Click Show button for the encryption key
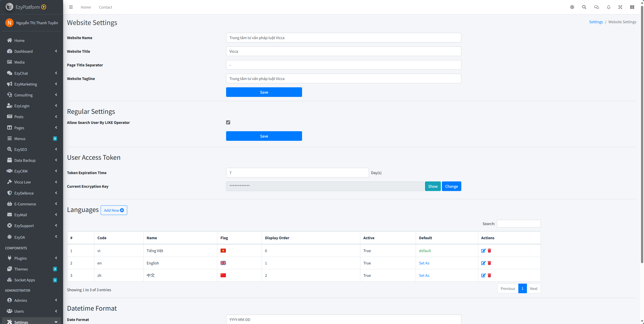644x324 pixels. click(x=433, y=186)
